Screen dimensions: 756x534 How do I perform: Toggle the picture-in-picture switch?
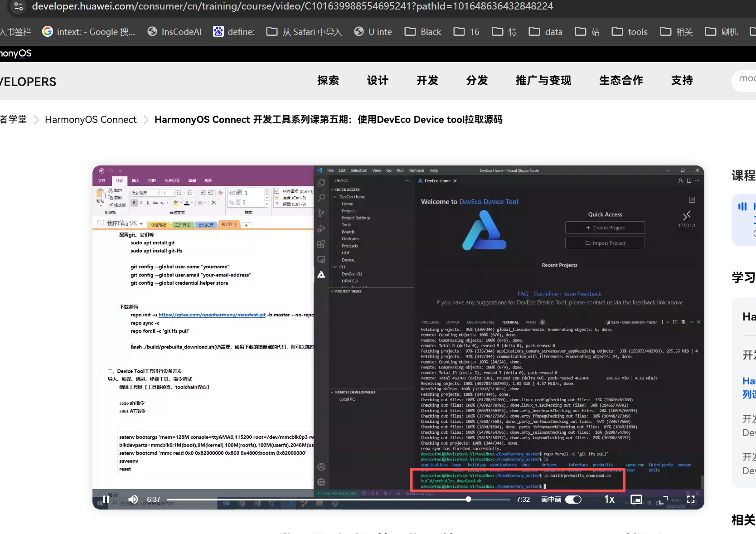point(573,499)
